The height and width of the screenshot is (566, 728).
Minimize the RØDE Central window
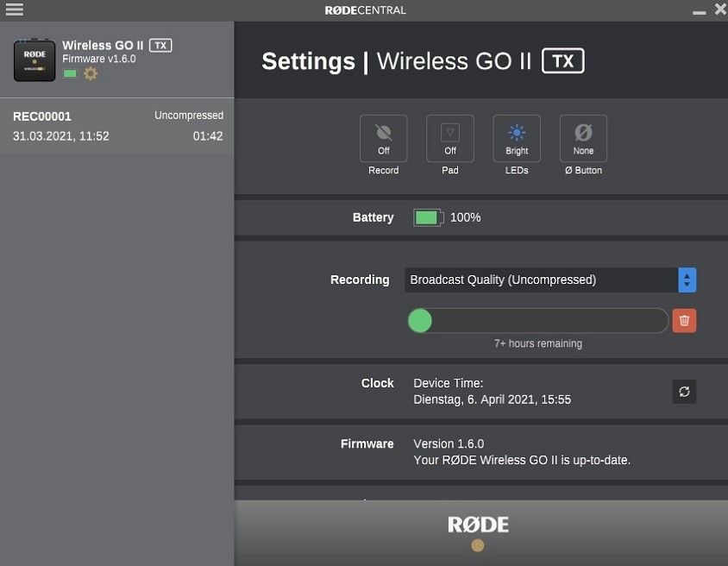click(x=700, y=11)
